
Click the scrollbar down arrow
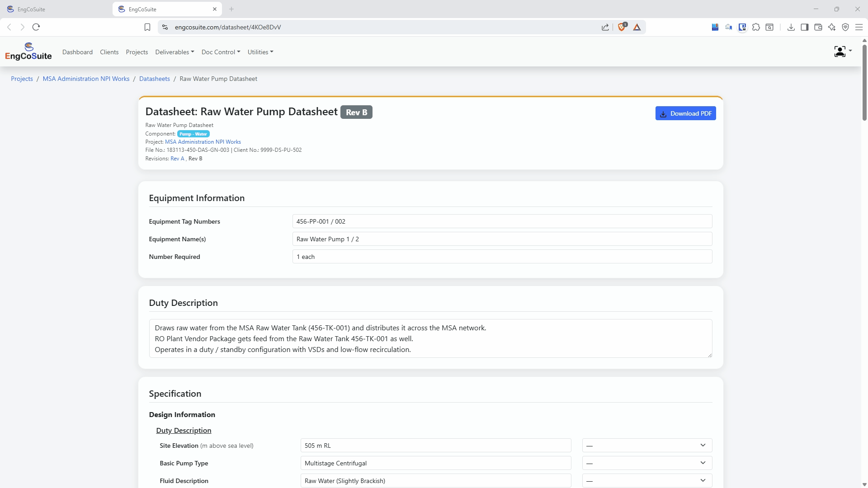coord(864,485)
